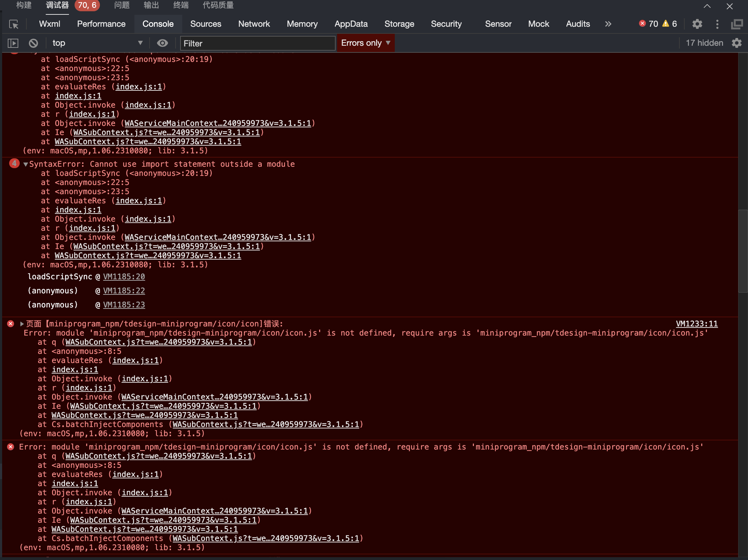Clear the console with the ban icon
This screenshot has height=560, width=748.
click(x=33, y=43)
